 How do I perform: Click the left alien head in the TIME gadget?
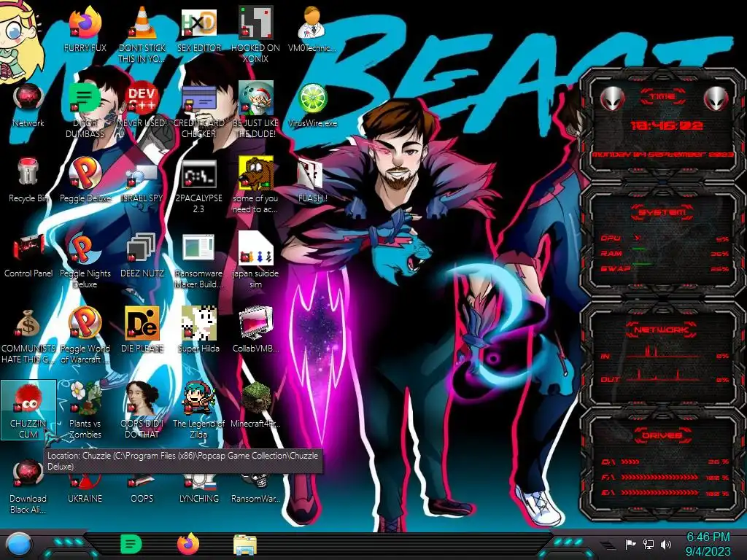click(613, 99)
